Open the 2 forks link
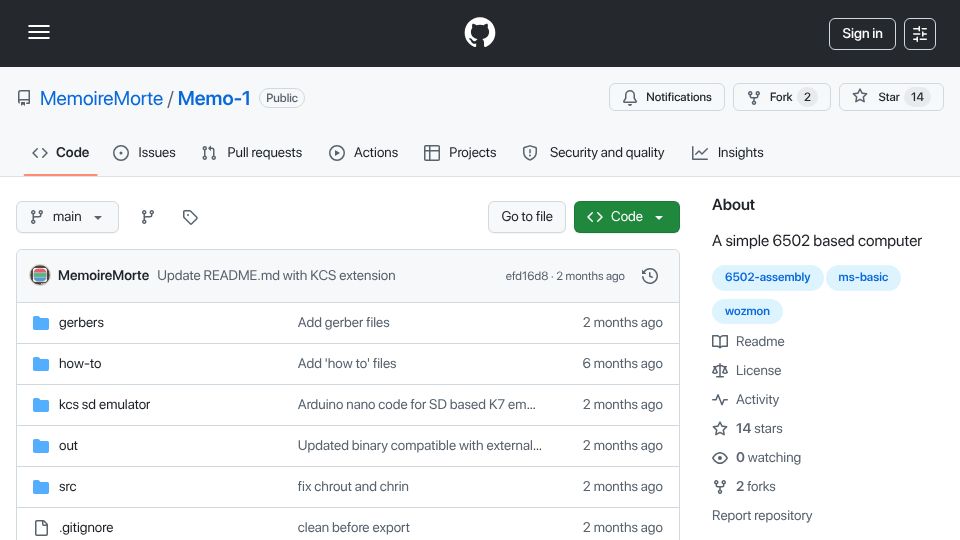 click(744, 487)
